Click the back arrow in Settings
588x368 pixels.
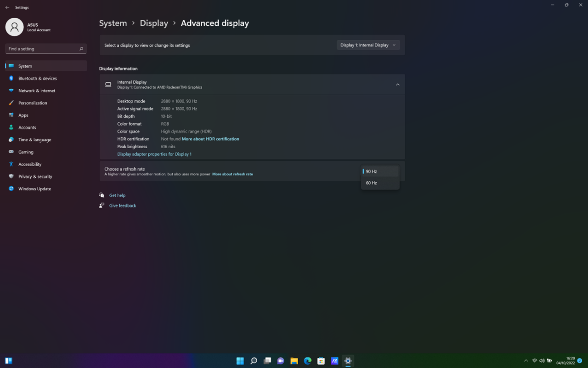pos(7,7)
